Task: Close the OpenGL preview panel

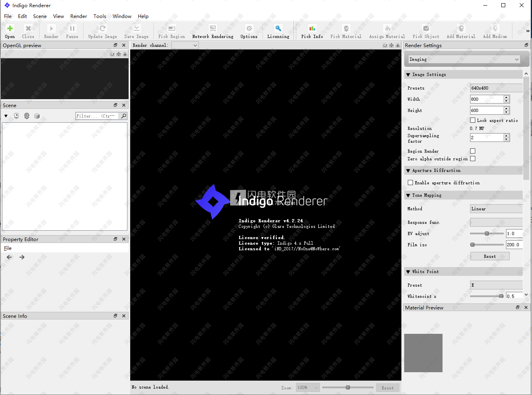Action: (x=124, y=45)
